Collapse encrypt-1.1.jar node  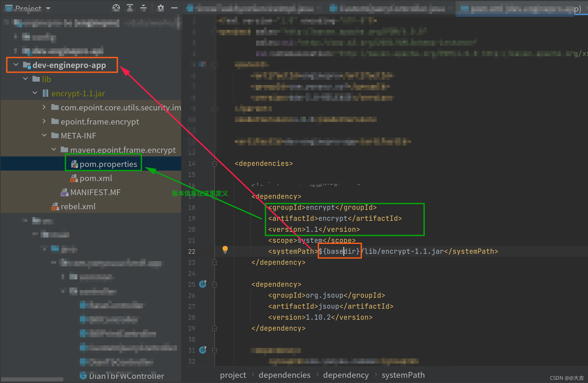[x=35, y=93]
